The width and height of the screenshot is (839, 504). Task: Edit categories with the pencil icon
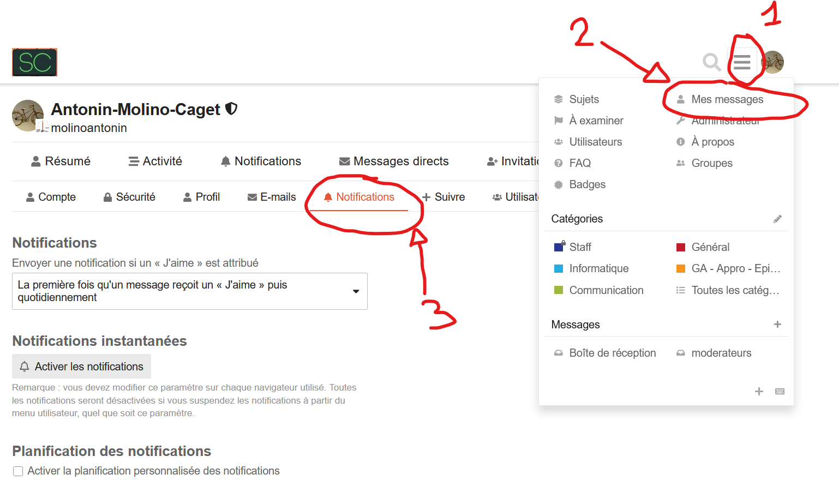pyautogui.click(x=777, y=219)
